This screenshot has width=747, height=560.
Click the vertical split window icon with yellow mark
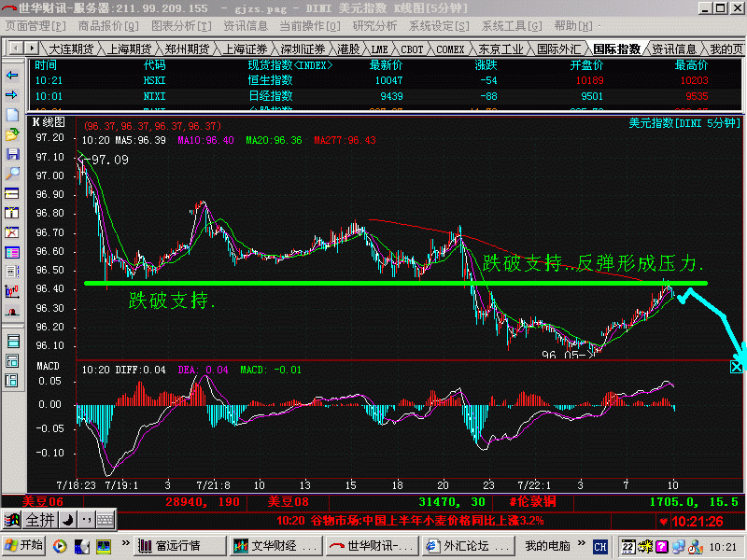tap(12, 213)
